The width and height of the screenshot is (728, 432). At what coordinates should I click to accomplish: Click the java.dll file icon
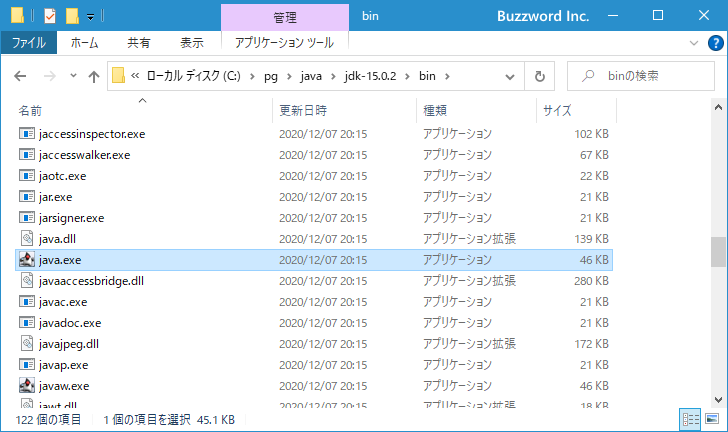(x=27, y=238)
